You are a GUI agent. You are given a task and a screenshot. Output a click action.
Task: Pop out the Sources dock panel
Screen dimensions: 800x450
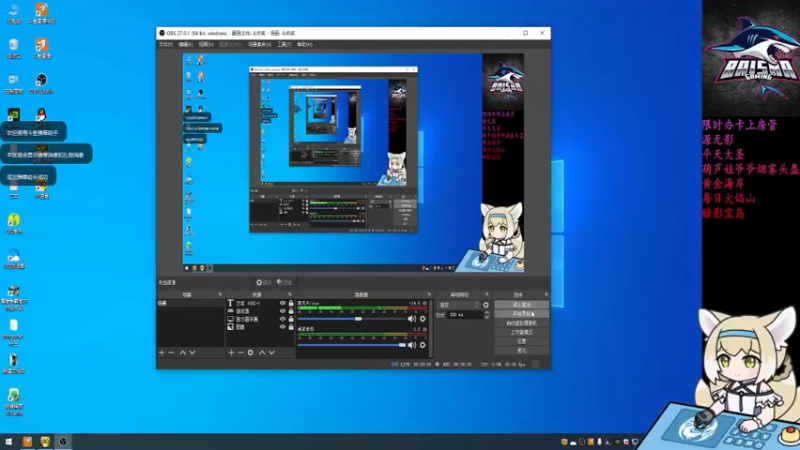[290, 294]
